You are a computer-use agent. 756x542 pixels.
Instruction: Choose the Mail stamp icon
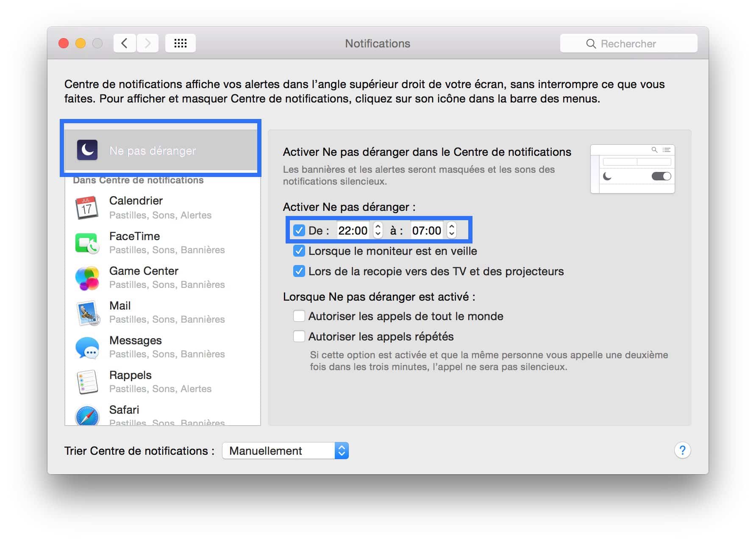point(88,313)
